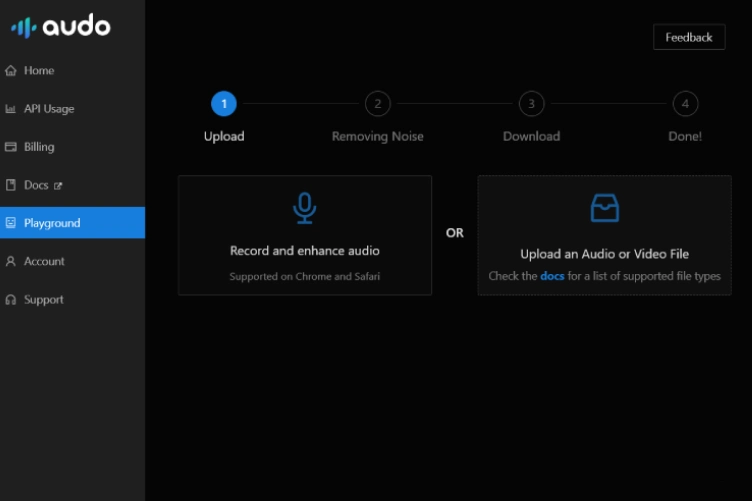Select Playground in the sidebar
The width and height of the screenshot is (752, 501).
72,222
